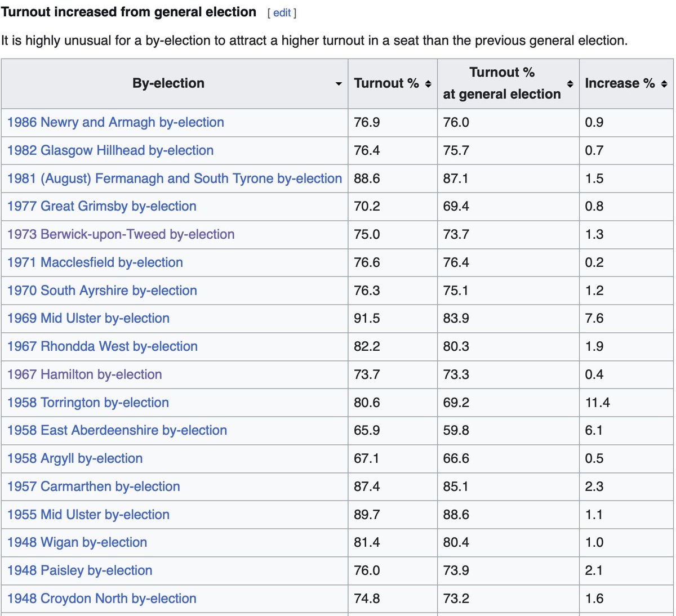Image resolution: width=676 pixels, height=616 pixels.
Task: Open 1967 Hamilton by-election link
Action: tap(84, 374)
